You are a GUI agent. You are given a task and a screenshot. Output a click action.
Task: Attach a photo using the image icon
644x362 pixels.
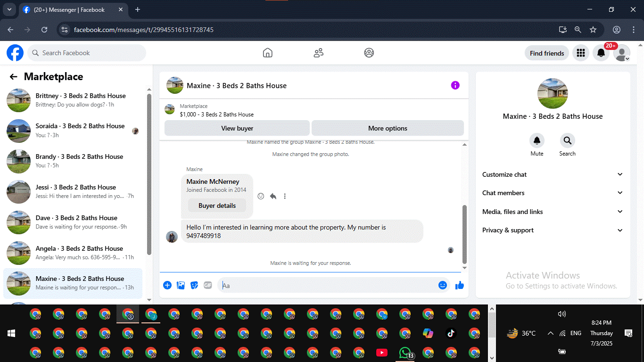(x=181, y=285)
